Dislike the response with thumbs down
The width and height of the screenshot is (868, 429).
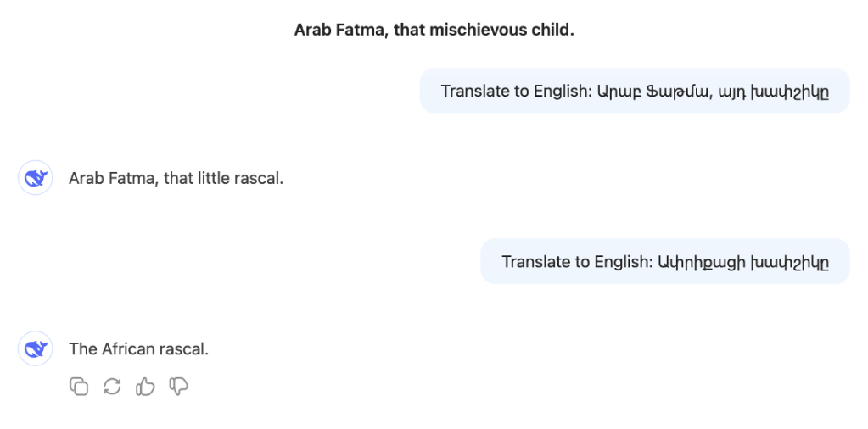[178, 387]
